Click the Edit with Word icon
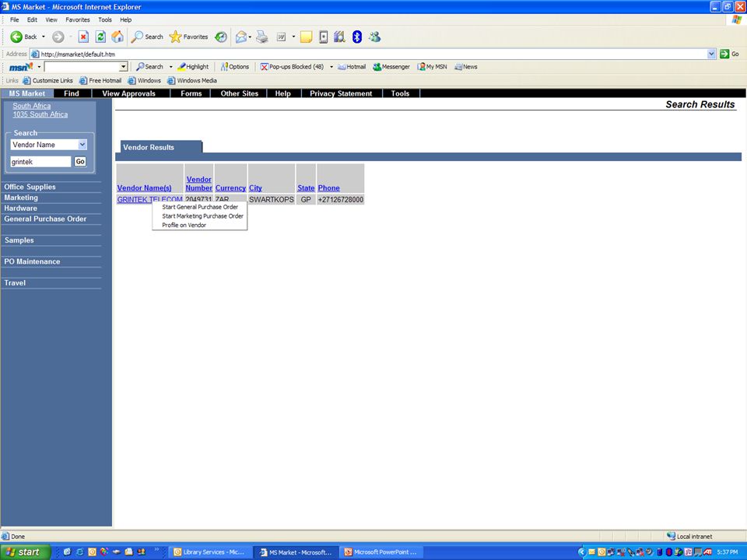The width and height of the screenshot is (747, 560). click(x=281, y=37)
